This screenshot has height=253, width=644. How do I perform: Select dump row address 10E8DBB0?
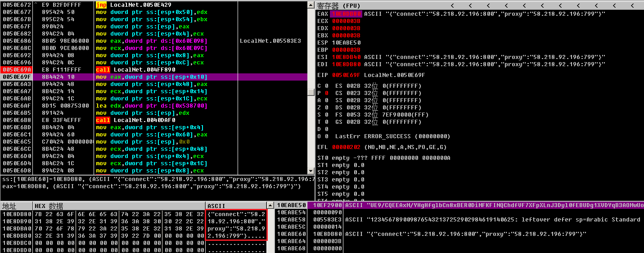pos(17,235)
